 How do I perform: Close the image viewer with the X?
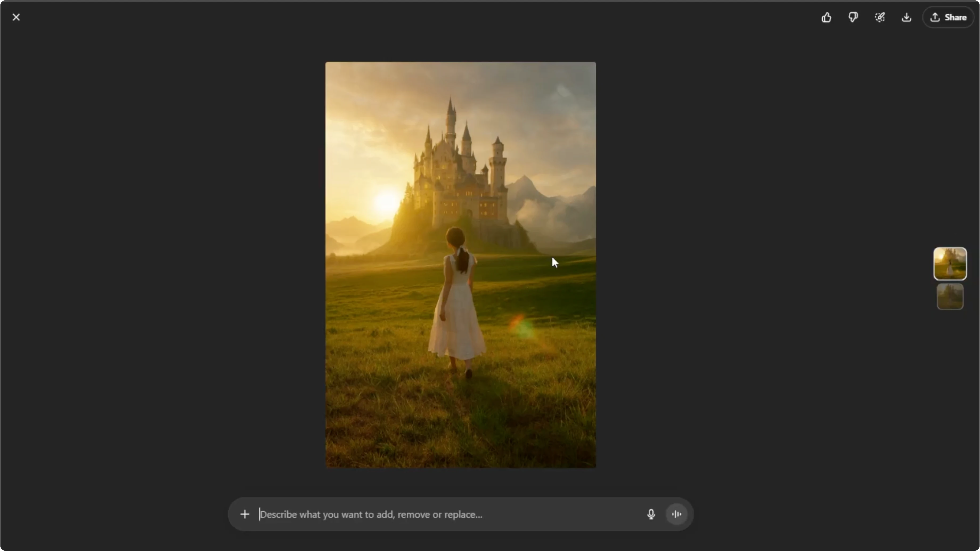(16, 17)
